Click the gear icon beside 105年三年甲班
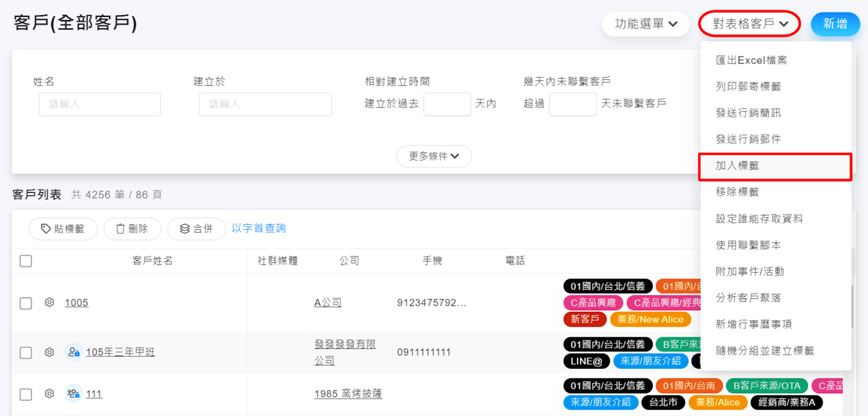The width and height of the screenshot is (868, 416). coord(49,352)
